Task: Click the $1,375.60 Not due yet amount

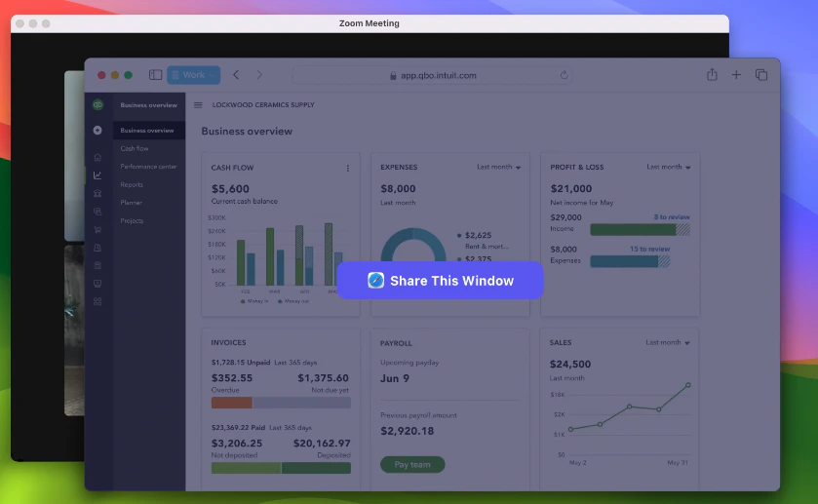Action: click(323, 377)
